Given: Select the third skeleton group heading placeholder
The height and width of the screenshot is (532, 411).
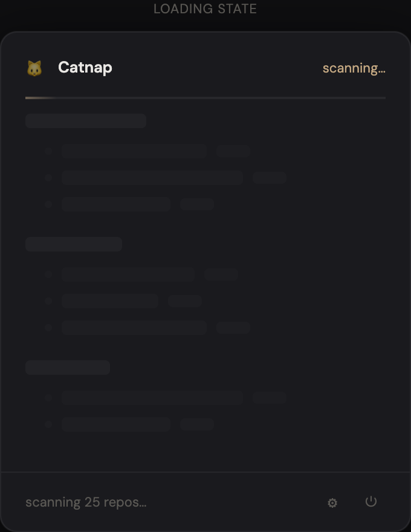Looking at the screenshot, I should [68, 368].
